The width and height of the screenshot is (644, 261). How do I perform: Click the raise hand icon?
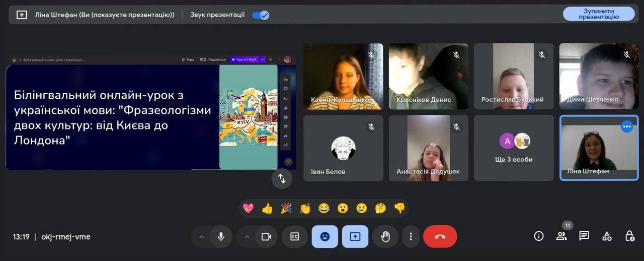(385, 236)
